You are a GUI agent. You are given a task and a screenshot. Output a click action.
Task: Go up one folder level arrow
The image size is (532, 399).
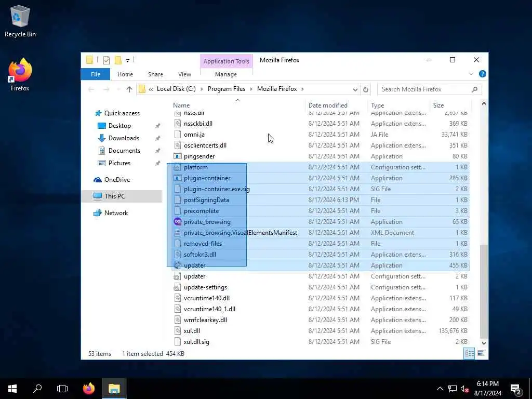(x=129, y=89)
